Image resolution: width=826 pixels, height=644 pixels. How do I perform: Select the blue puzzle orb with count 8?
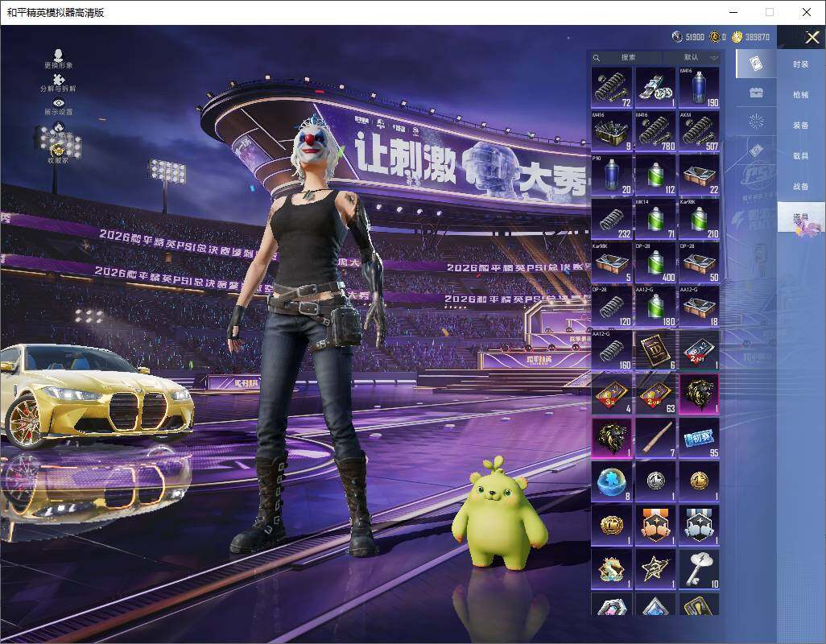[612, 482]
